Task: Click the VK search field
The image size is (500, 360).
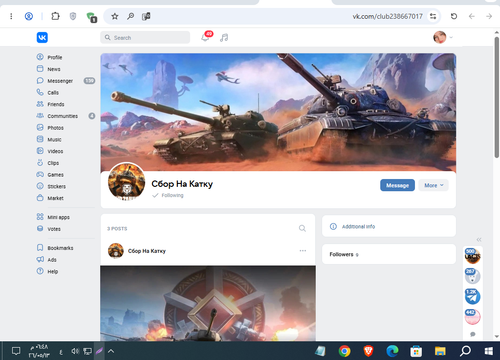Action: pos(145,37)
